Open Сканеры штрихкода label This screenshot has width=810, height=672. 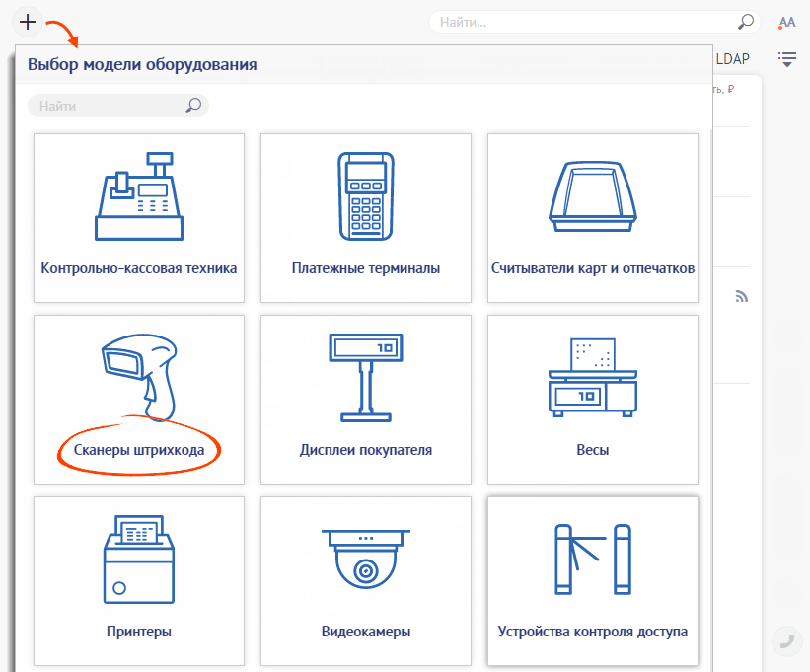[x=139, y=450]
